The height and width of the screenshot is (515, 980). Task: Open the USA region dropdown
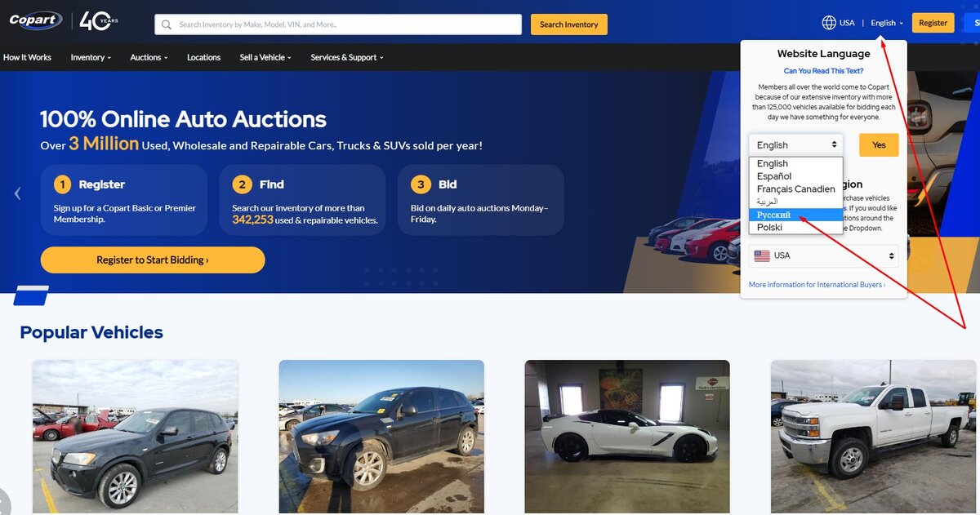point(823,255)
